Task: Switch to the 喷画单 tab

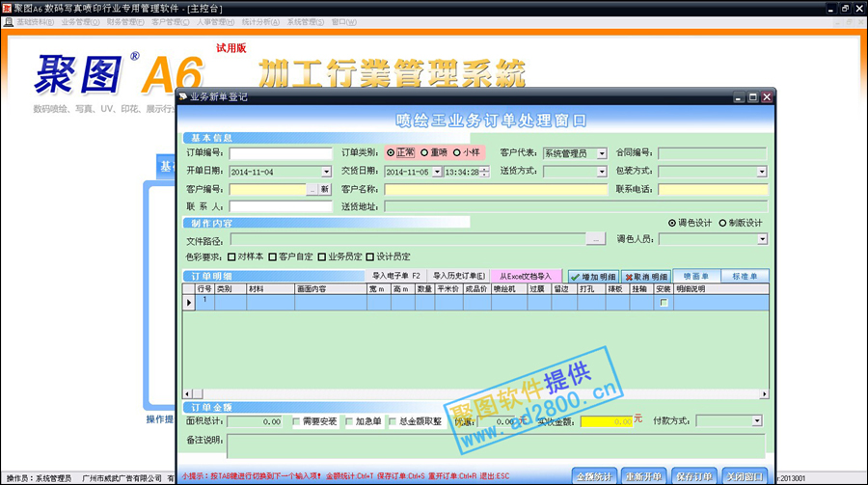Action: [696, 276]
